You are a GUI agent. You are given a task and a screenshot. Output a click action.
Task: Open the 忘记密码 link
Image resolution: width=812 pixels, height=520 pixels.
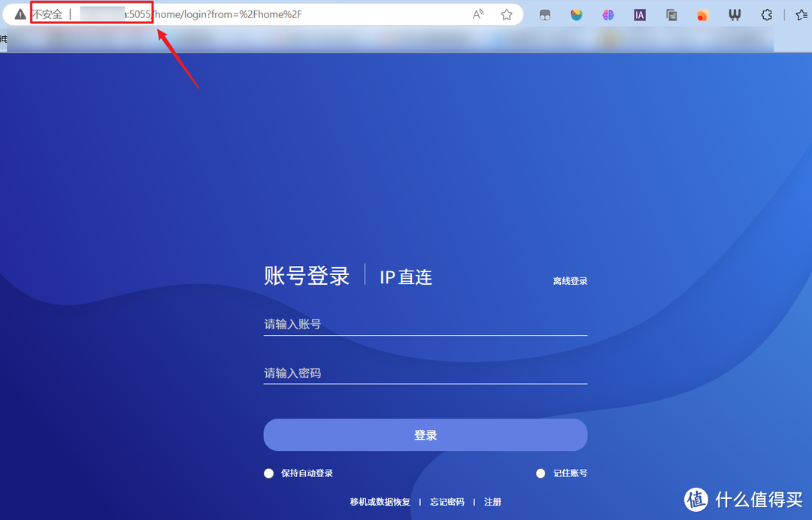447,501
